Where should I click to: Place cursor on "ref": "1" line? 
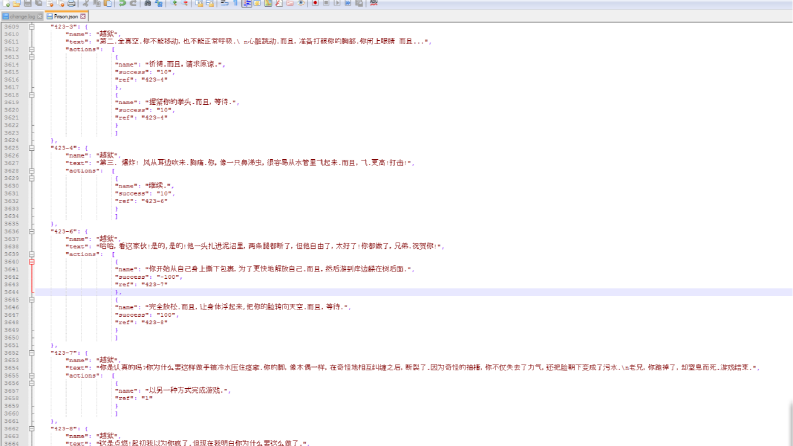click(134, 398)
